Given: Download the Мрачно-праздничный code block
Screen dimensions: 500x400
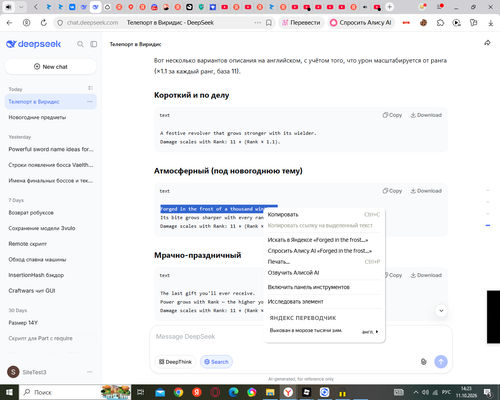Looking at the screenshot, I should [426, 275].
